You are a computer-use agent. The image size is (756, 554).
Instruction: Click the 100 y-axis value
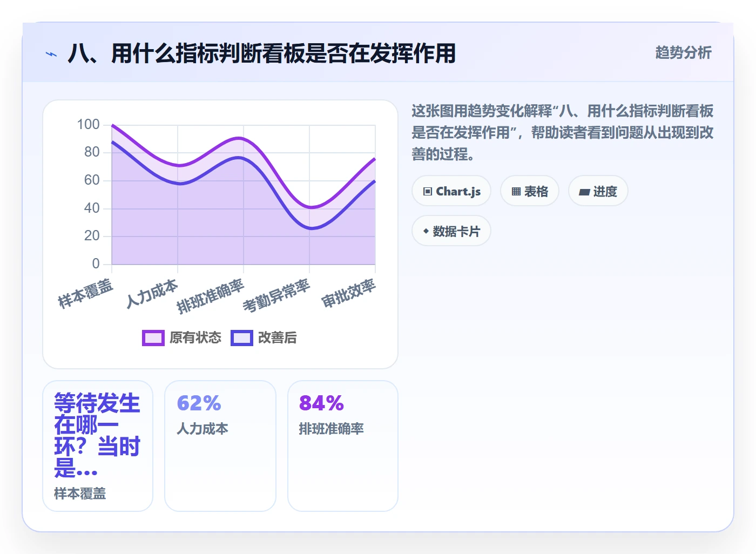[89, 125]
